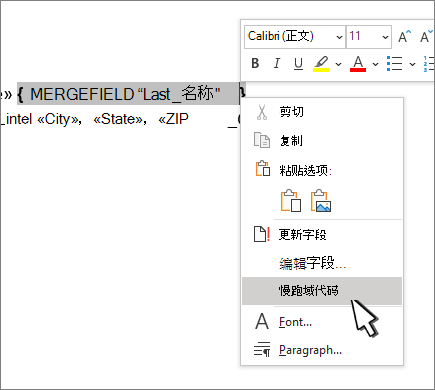Choose keep source formatting paste option
The width and height of the screenshot is (435, 390).
pos(291,201)
